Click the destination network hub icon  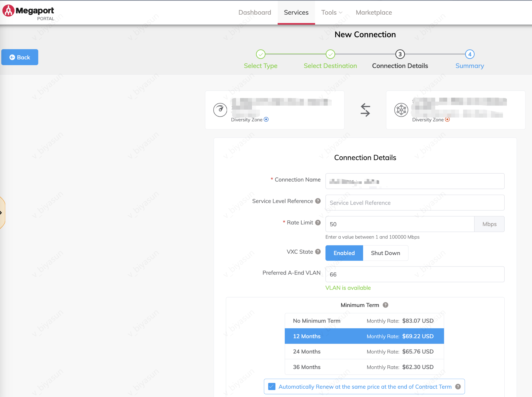[401, 110]
